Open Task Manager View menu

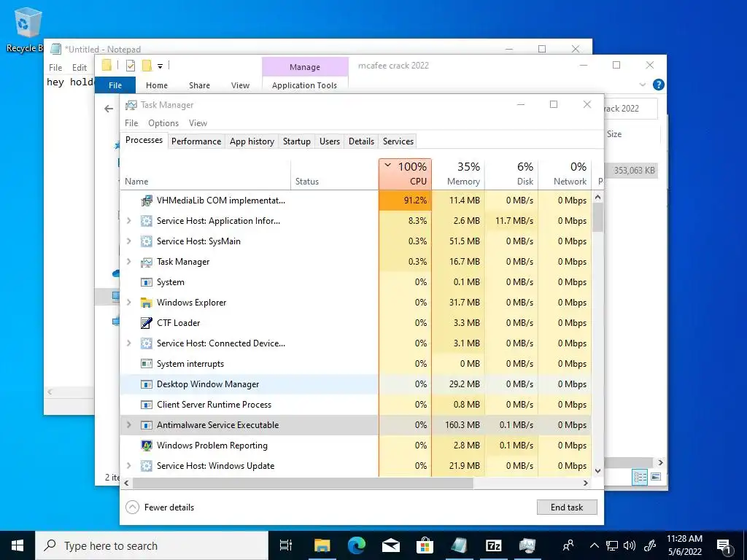(198, 123)
